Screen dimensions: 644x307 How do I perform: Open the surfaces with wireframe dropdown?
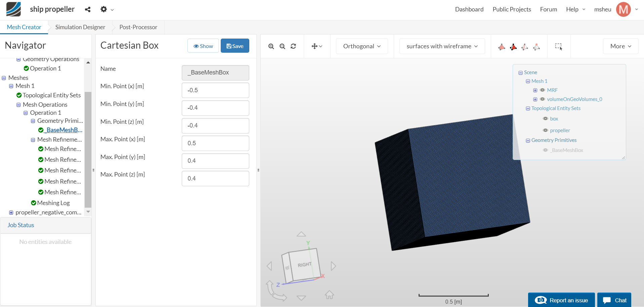(x=442, y=46)
